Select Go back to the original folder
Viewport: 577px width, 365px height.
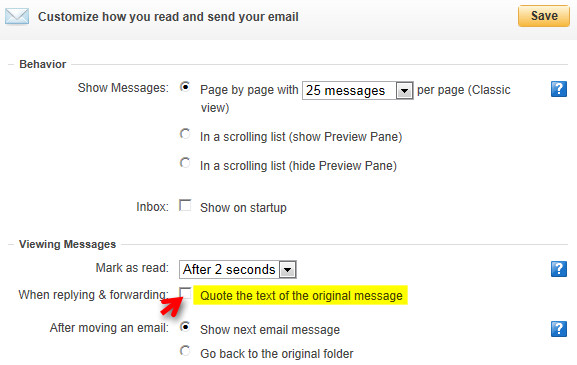click(185, 351)
